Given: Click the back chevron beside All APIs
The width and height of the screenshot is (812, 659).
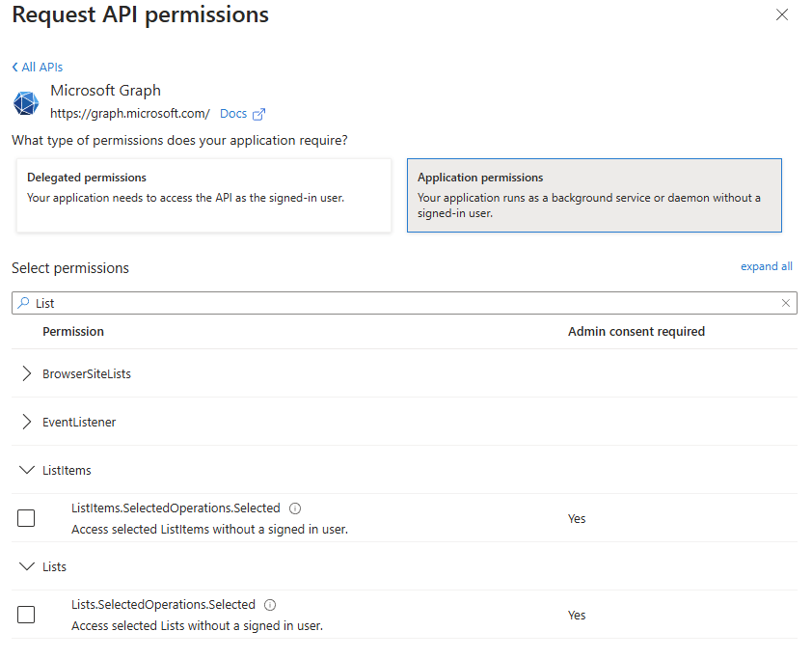Looking at the screenshot, I should pyautogui.click(x=15, y=68).
